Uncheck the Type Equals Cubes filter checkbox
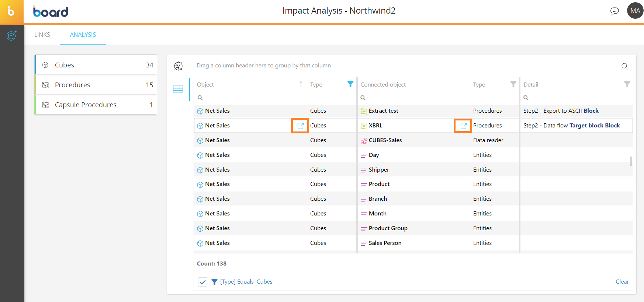This screenshot has width=644, height=302. click(x=202, y=282)
